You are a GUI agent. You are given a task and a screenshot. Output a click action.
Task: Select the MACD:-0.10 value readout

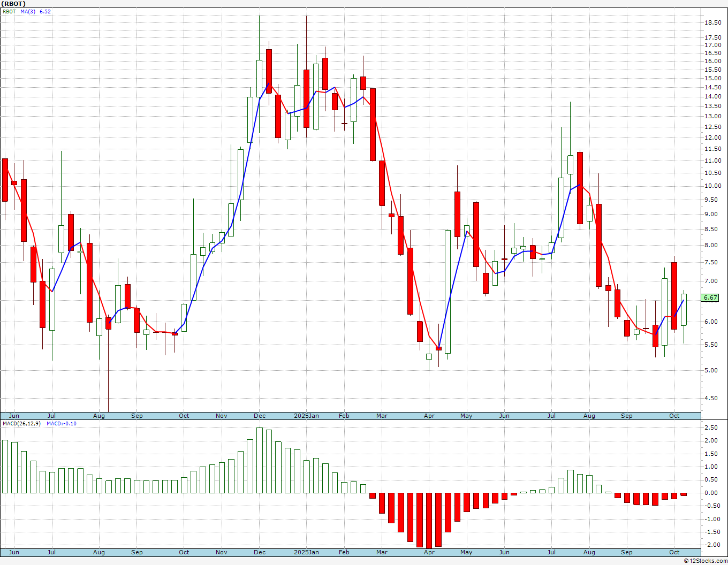pos(62,424)
